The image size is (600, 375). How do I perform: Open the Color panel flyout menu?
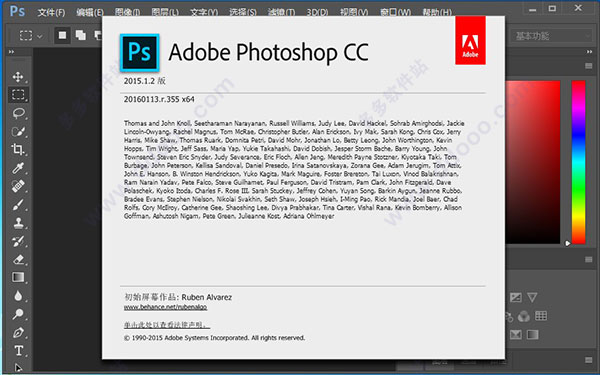click(x=589, y=66)
